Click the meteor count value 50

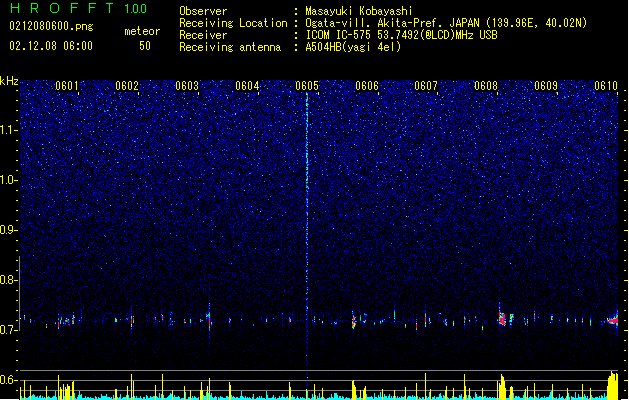pos(145,46)
